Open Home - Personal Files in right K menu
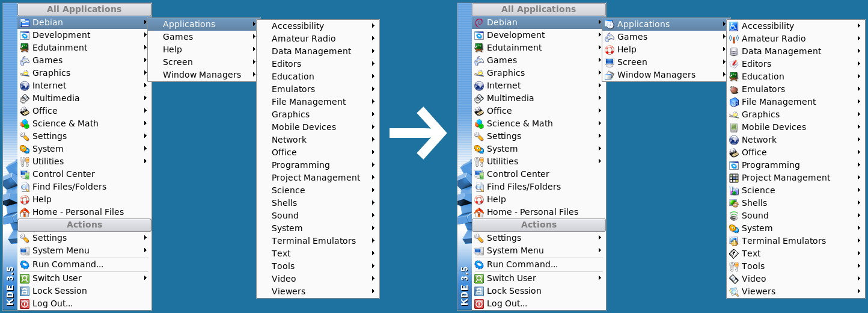The width and height of the screenshot is (868, 313). (539, 212)
